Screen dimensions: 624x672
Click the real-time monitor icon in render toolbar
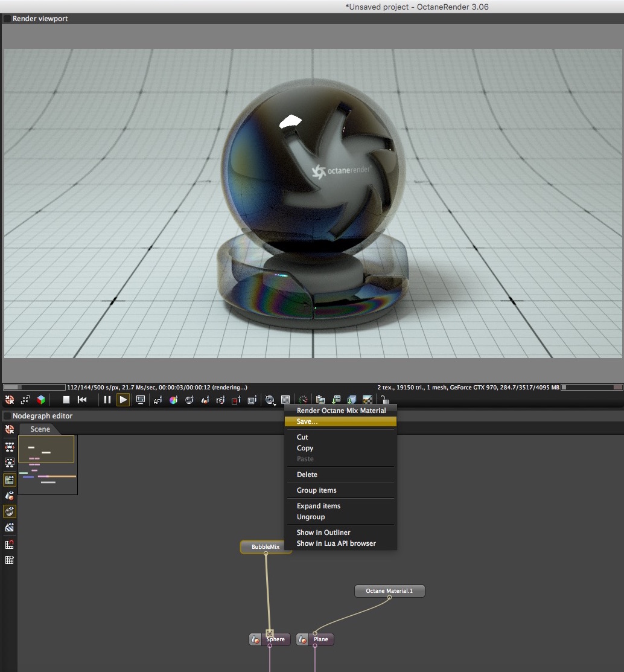pos(140,400)
